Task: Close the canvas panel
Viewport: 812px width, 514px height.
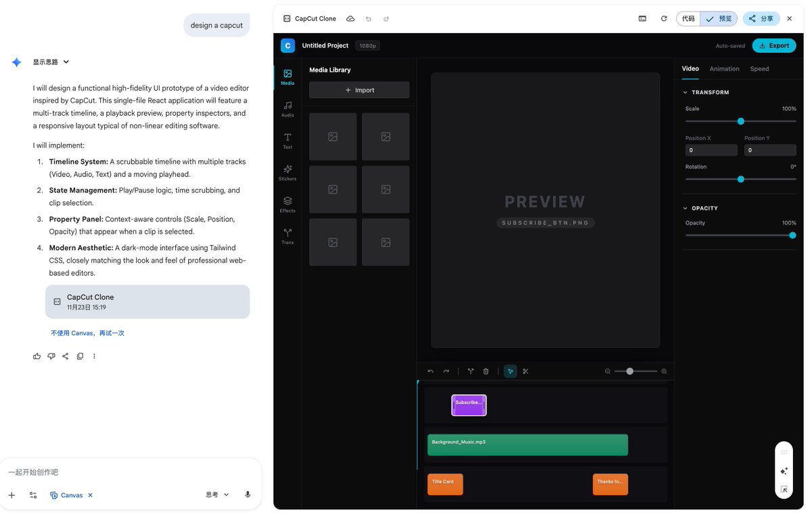Action: 789,19
